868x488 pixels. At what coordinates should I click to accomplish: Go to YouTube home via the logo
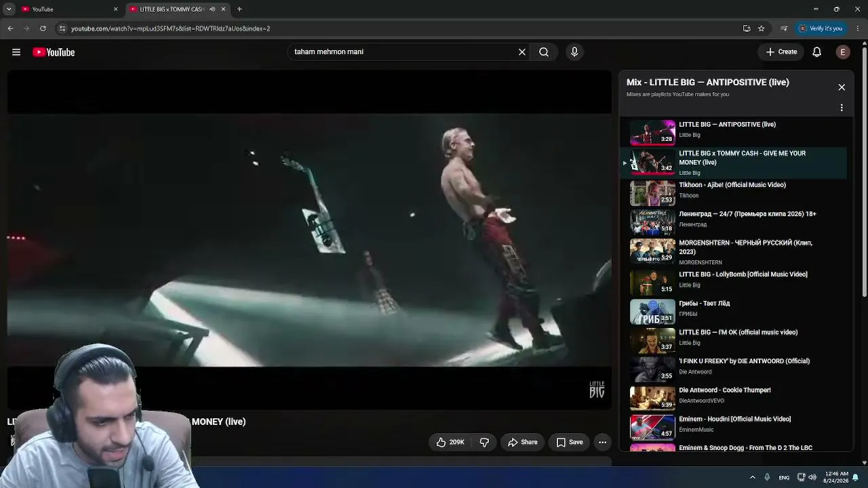[x=54, y=52]
